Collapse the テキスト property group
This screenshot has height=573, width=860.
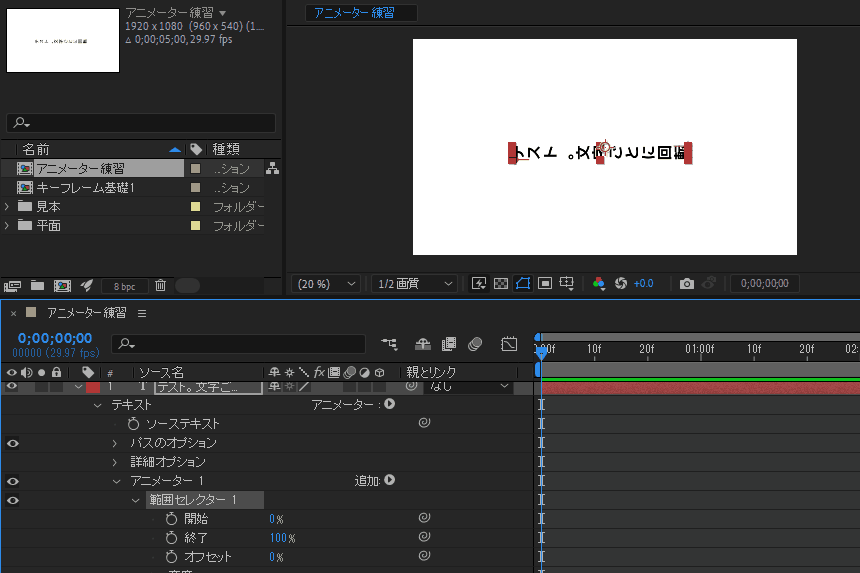click(98, 405)
